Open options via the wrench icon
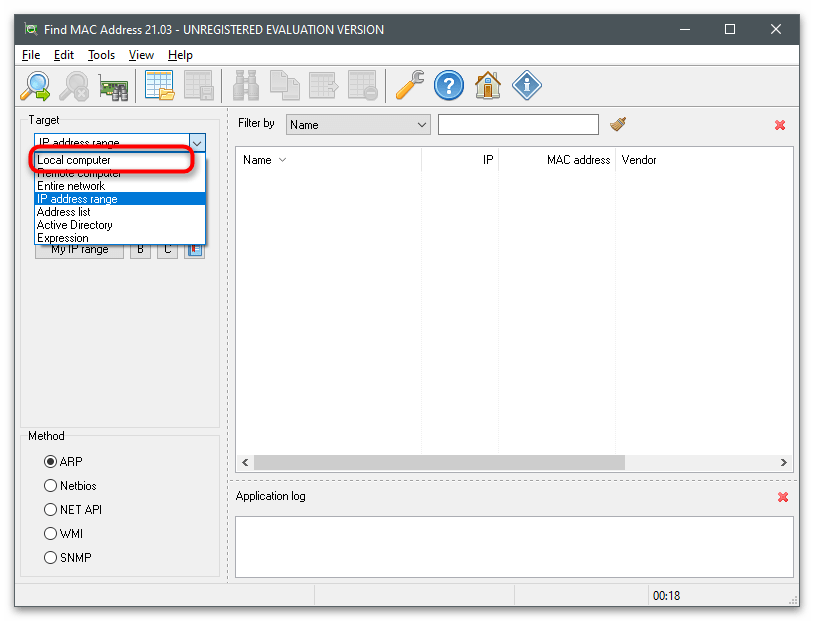 [410, 85]
